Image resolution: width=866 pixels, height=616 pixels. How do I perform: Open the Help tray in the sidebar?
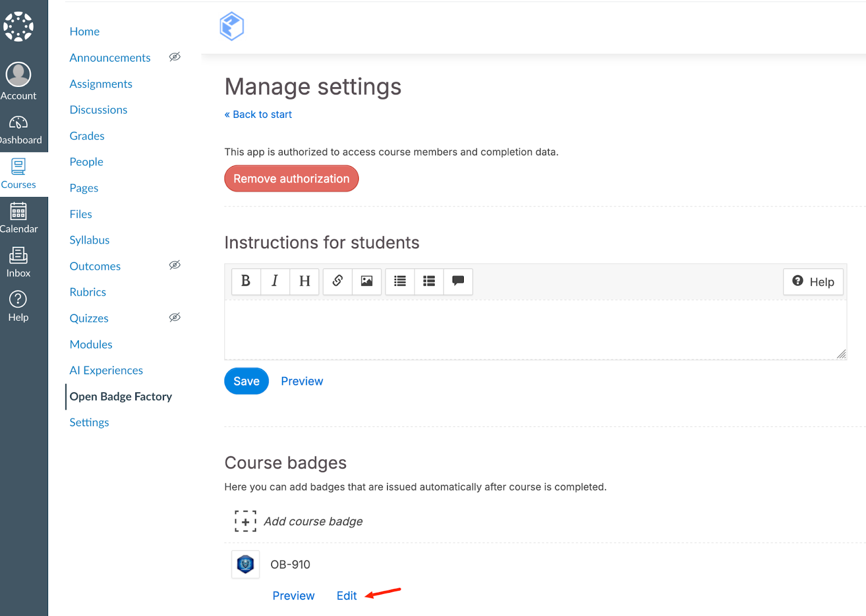18,306
